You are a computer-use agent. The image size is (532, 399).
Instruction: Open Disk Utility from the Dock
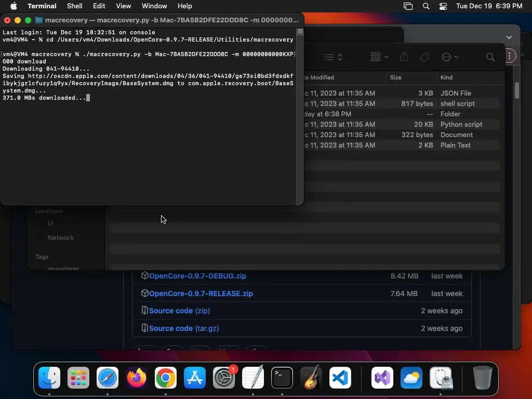point(441,378)
